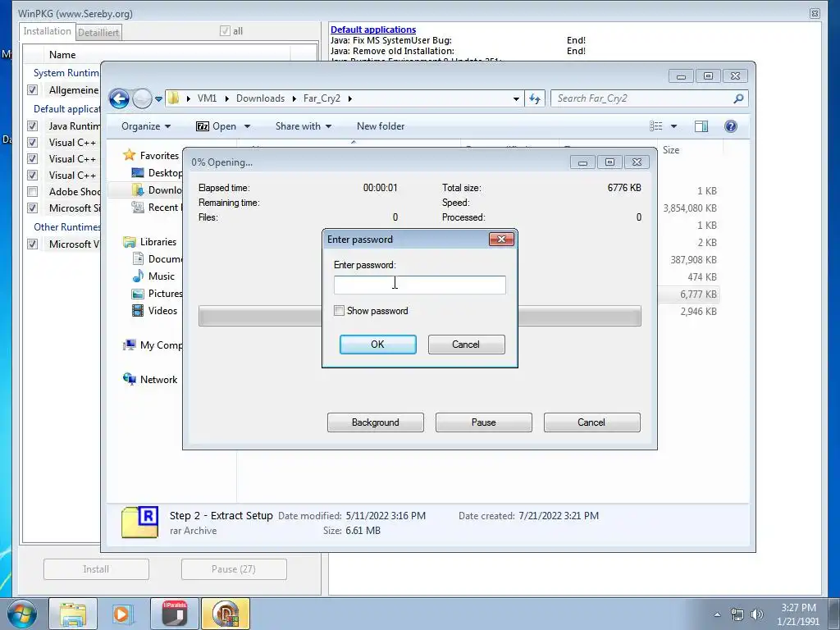Expand the arrow after Far_Cry2 in the breadcrumb
This screenshot has width=840, height=630.
coord(349,98)
